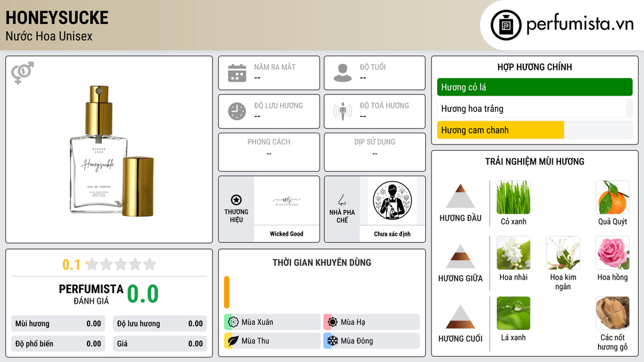The height and width of the screenshot is (362, 644).
Task: Click the PERFUMISTA đánh giá label
Action: click(x=91, y=294)
